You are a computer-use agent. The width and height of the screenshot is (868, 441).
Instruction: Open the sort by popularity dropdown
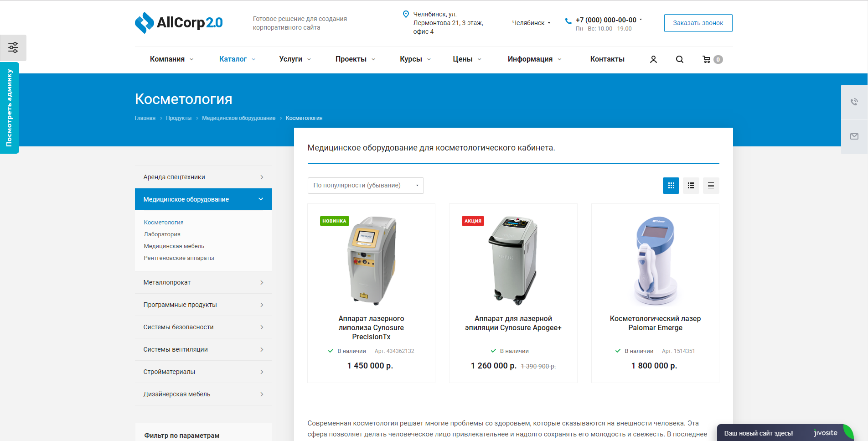366,186
